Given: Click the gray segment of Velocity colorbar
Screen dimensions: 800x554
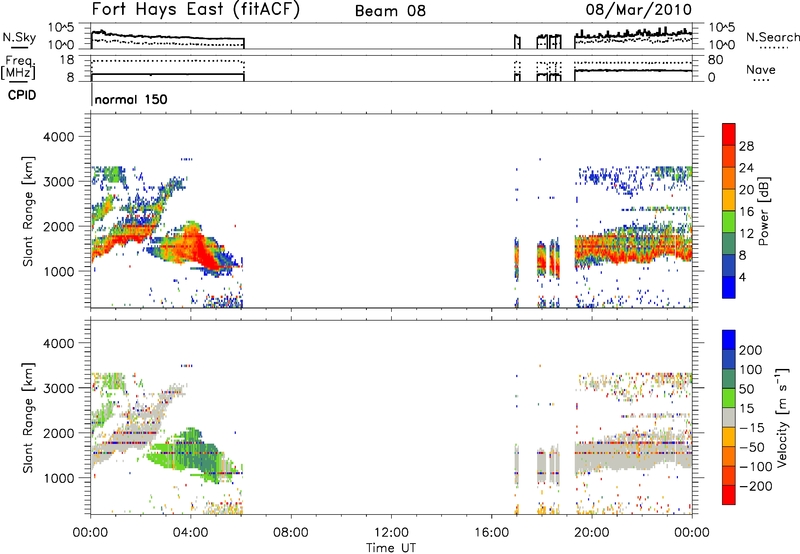Looking at the screenshot, I should click(x=729, y=418).
